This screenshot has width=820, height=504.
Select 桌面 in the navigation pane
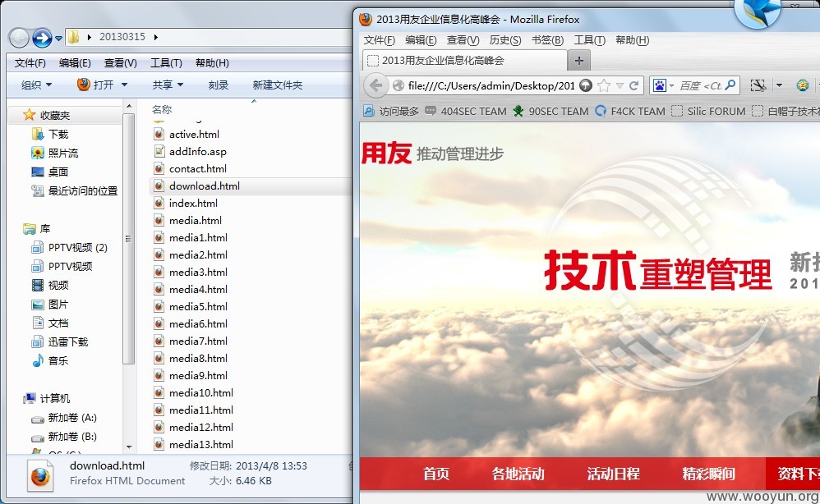(x=50, y=172)
